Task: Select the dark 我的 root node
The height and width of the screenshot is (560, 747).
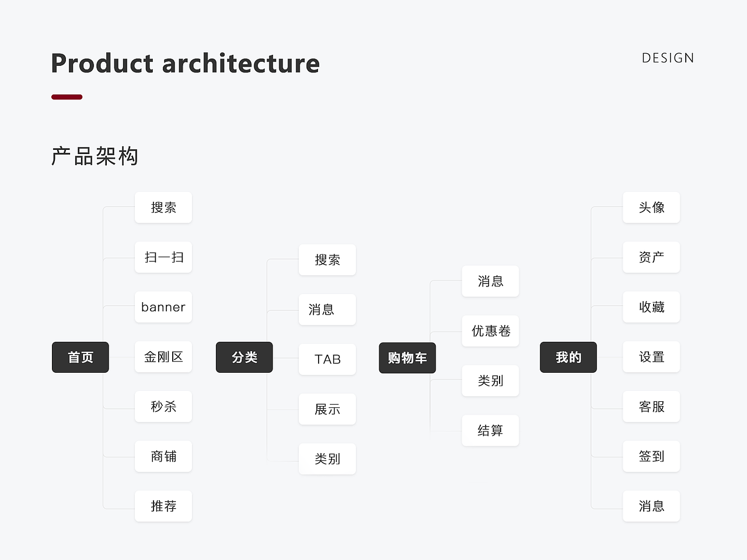Action: (x=568, y=357)
